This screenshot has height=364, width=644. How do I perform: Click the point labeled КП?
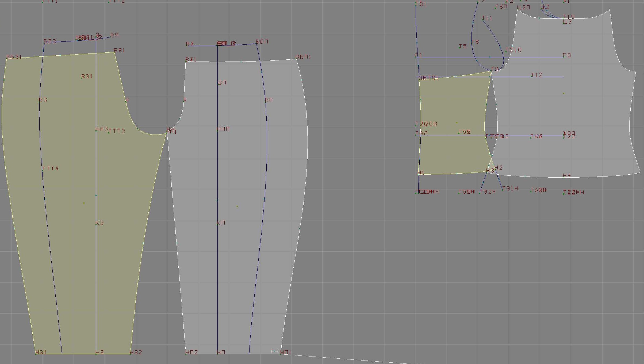point(217,224)
